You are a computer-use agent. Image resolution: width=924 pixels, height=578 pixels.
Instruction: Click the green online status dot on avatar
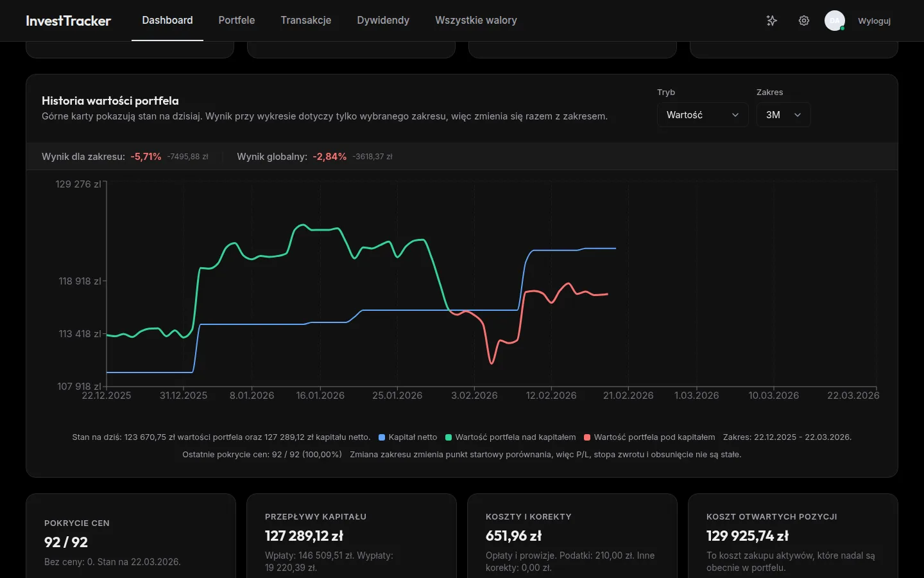pyautogui.click(x=842, y=28)
